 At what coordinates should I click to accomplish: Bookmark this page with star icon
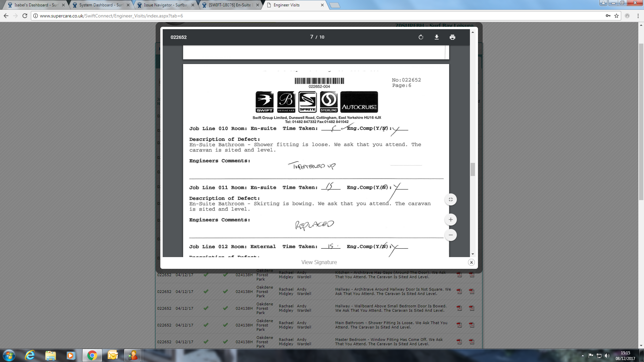pos(616,16)
